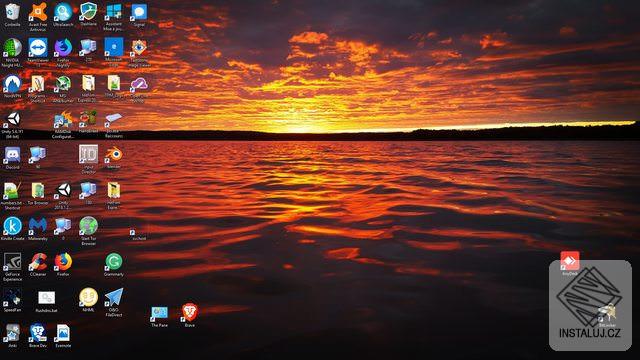Viewport: 640px width, 360px height.
Task: Launch the MSI Afterburner shortcut
Action: point(63,83)
